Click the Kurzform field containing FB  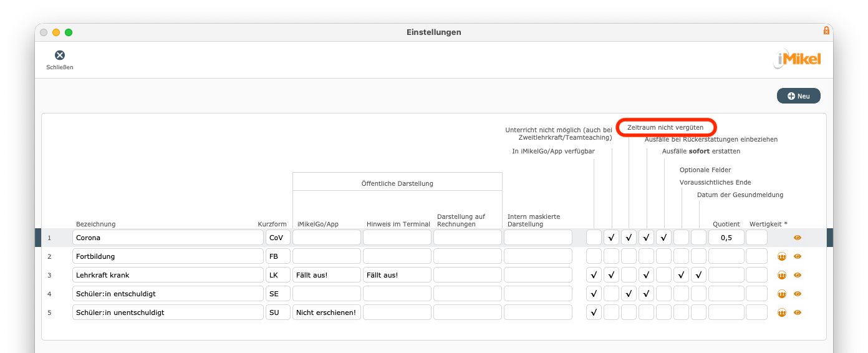[277, 256]
